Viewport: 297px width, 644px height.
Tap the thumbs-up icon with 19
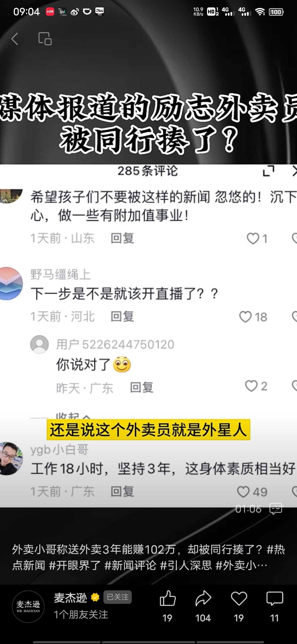167,598
